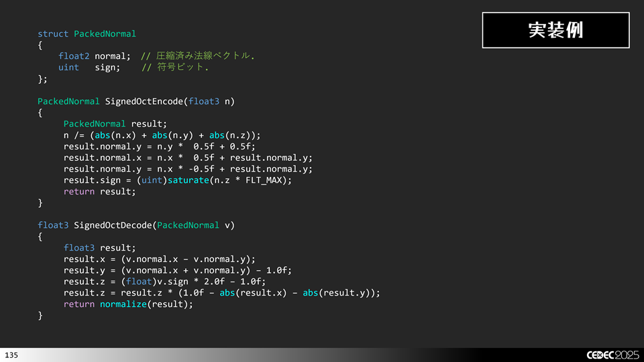Click the line with n.y * 0.5f + 0.5f
644x362 pixels.
click(160, 146)
